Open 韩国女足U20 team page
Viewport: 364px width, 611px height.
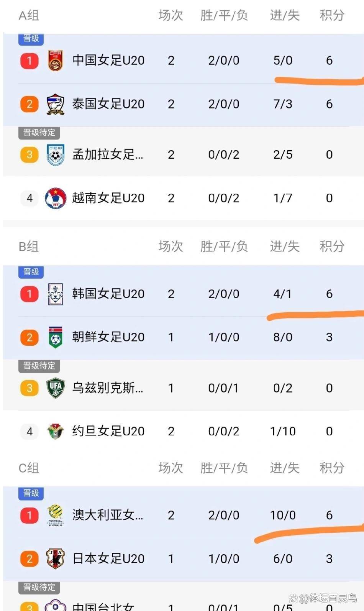point(108,294)
